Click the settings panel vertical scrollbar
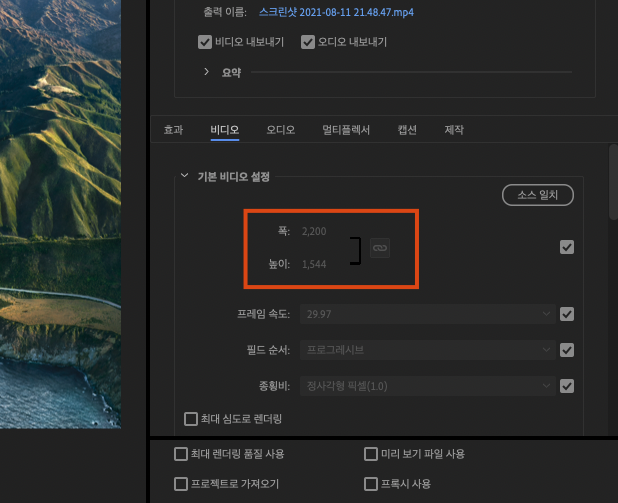Viewport: 618px width, 503px height. 614,182
